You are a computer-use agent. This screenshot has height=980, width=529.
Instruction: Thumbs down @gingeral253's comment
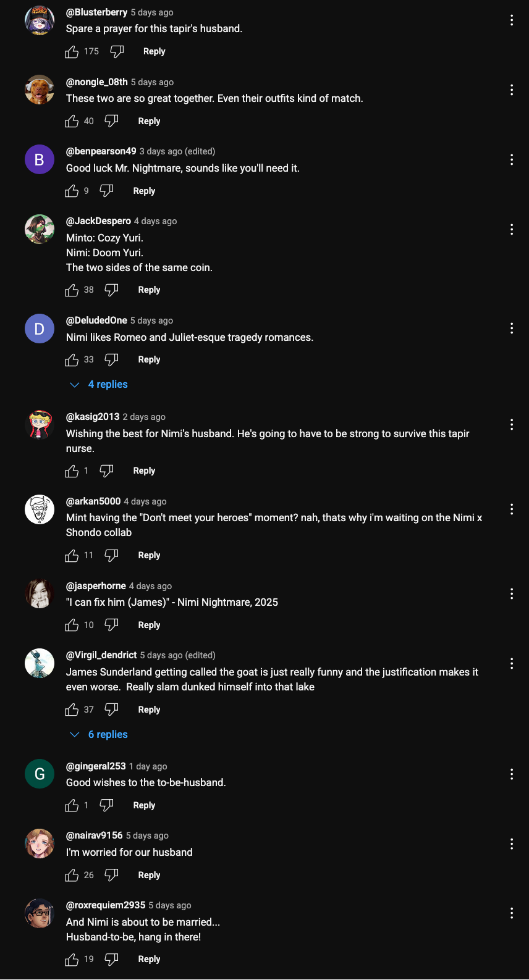pos(106,805)
